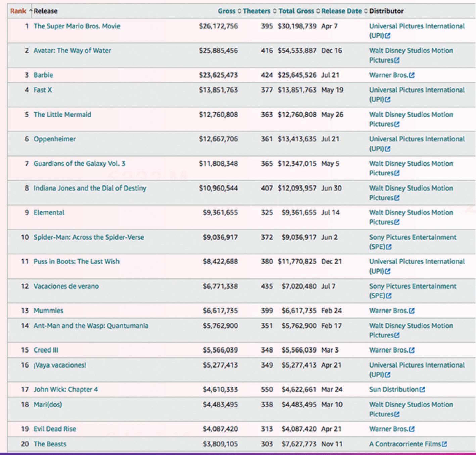Click external link icon in The Super Mario Bros. Movie row
Image resolution: width=476 pixels, height=455 pixels.
click(x=388, y=36)
